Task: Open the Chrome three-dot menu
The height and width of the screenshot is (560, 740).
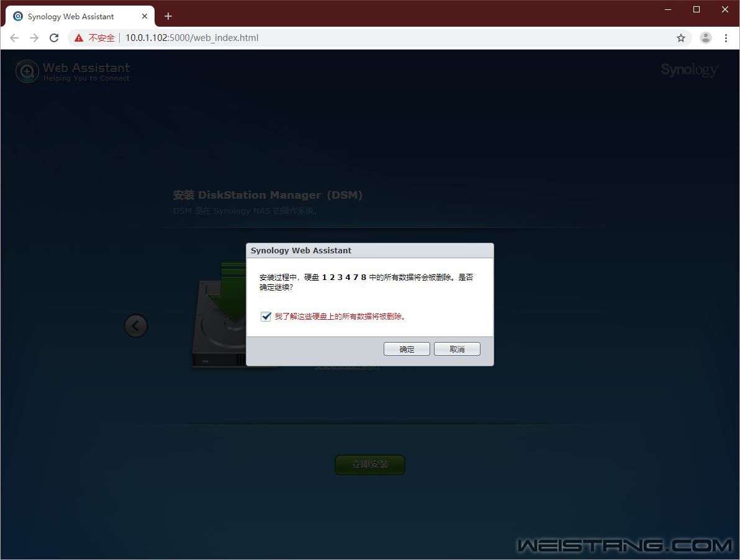Action: [726, 38]
